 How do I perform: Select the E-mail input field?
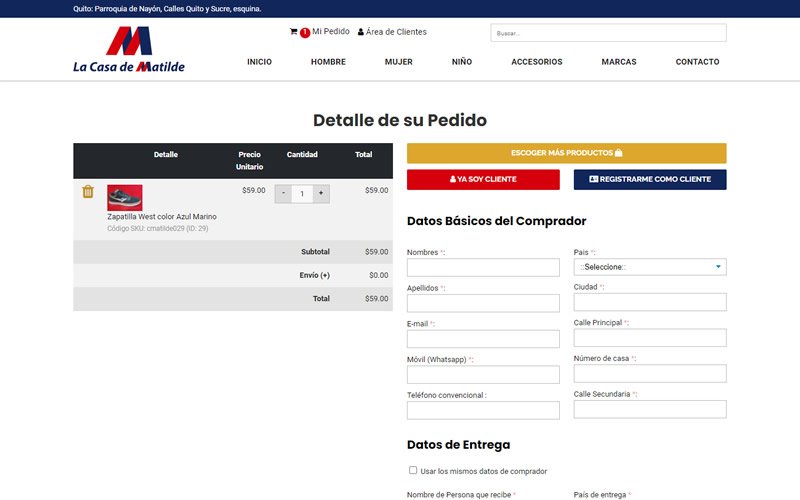pyautogui.click(x=483, y=339)
